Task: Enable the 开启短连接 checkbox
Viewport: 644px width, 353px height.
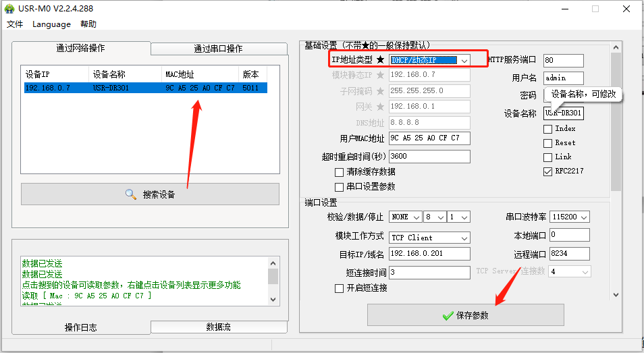Action: [x=340, y=289]
